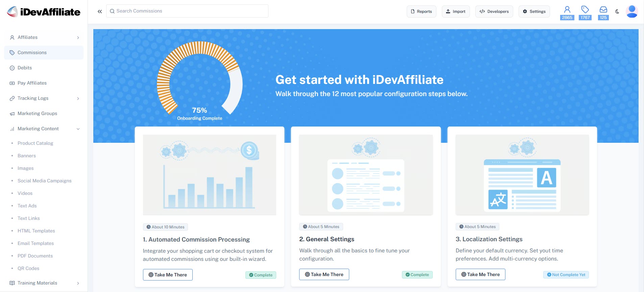644x292 pixels.
Task: Click the Reports document icon
Action: (413, 12)
